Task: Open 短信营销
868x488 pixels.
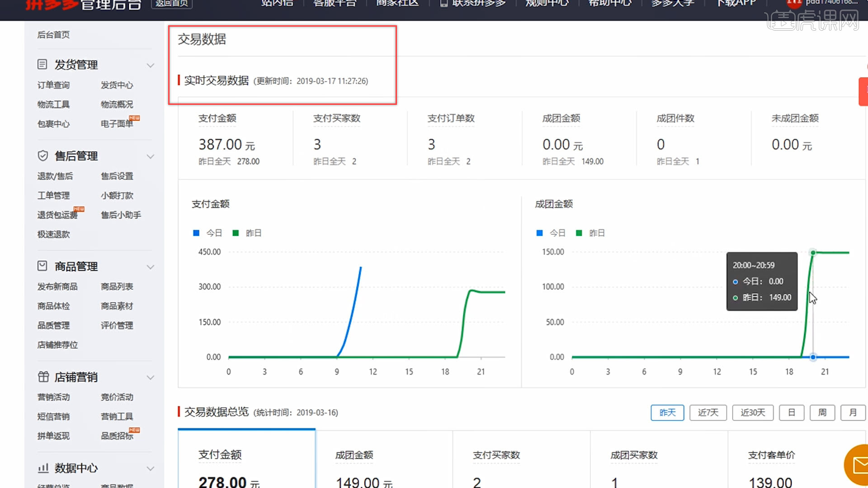Action: (53, 417)
